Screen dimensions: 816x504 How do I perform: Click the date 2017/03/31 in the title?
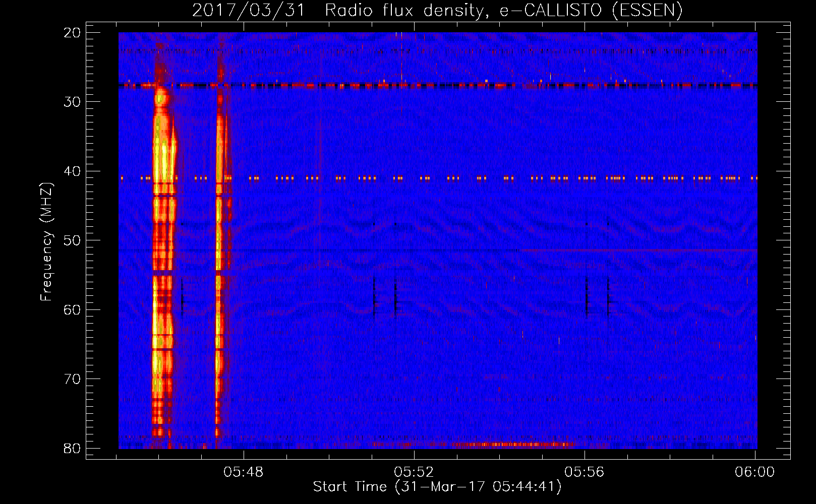(x=249, y=10)
